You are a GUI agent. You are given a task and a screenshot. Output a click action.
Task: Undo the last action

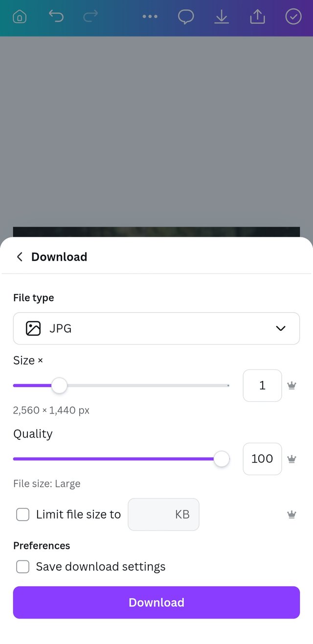[x=56, y=17]
